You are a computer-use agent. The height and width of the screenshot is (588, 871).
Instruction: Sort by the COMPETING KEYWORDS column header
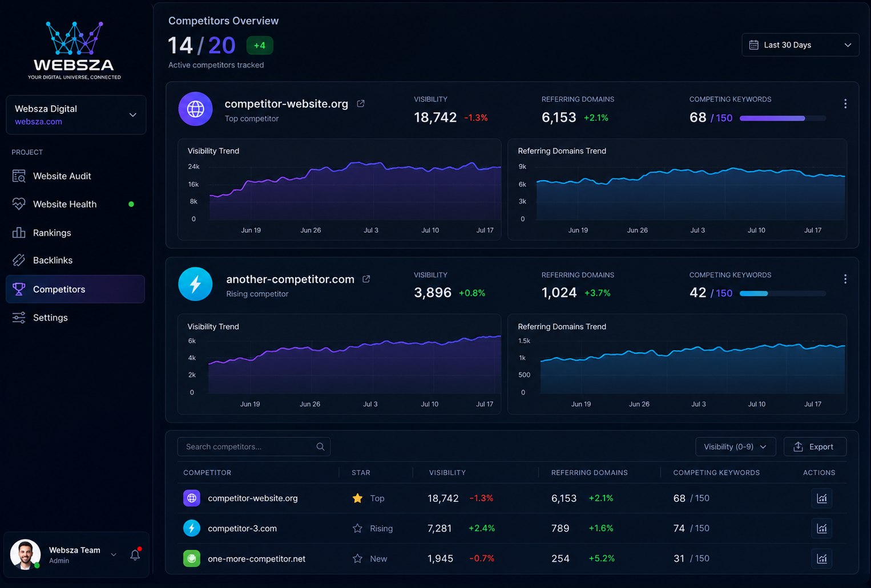[716, 473]
